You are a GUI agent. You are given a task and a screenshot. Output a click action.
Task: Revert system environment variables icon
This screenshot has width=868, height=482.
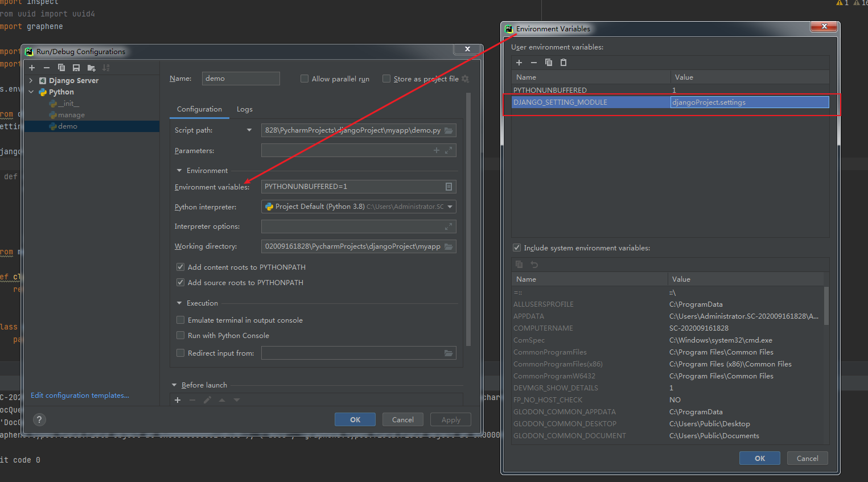(x=534, y=264)
